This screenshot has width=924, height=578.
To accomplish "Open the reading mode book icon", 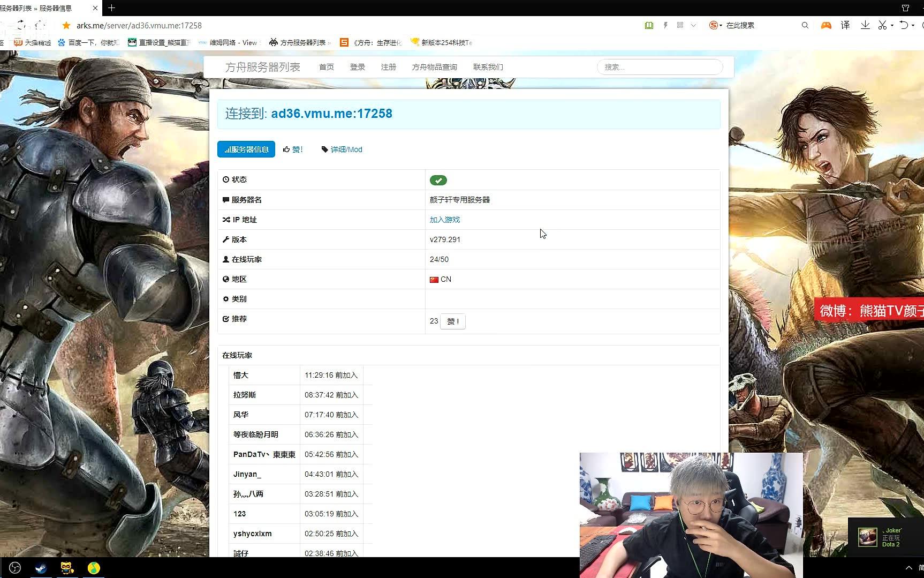I will (649, 25).
